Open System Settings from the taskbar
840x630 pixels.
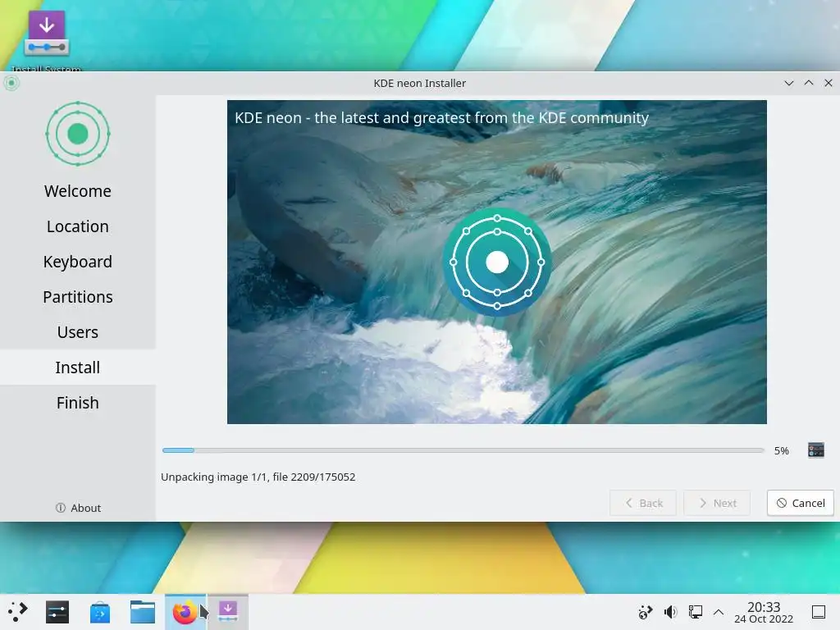57,612
